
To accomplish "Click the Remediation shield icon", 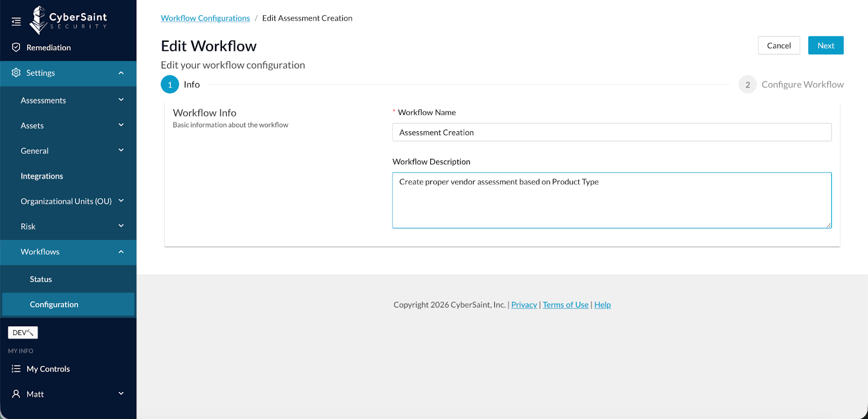I will [x=16, y=48].
